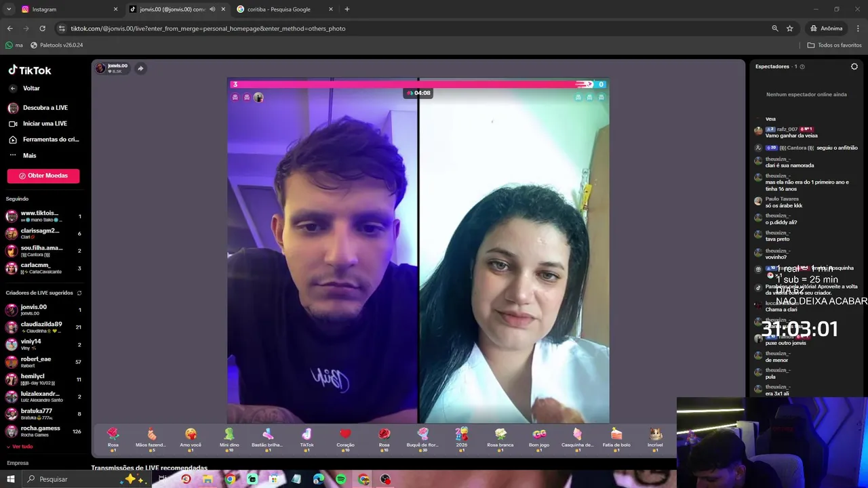Click the share arrow next to jonvis.00
868x488 pixels.
click(x=140, y=68)
